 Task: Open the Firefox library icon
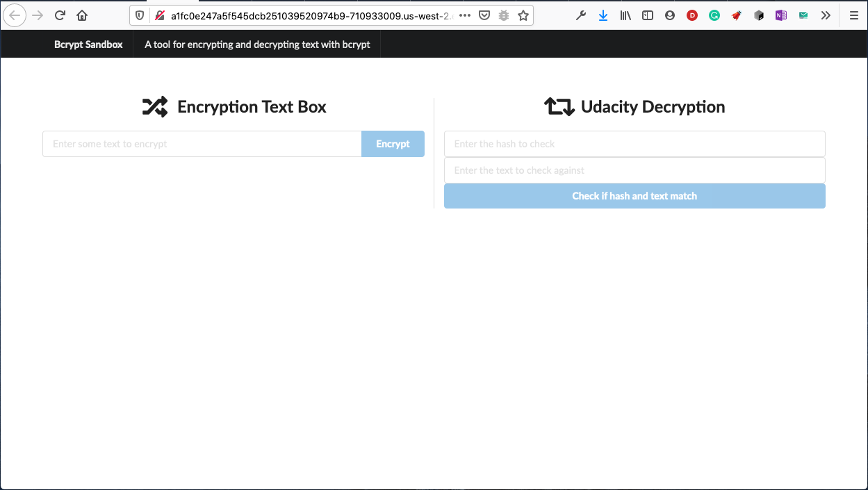(x=625, y=15)
